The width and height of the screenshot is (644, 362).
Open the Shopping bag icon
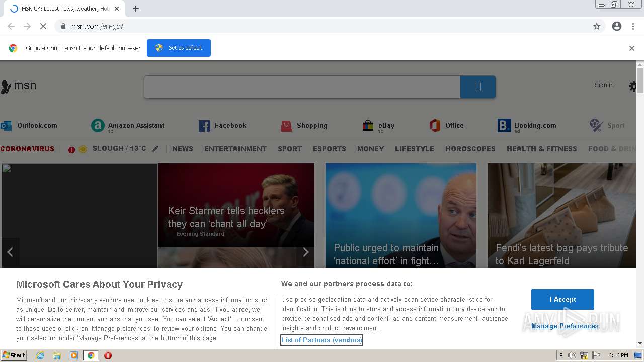[286, 126]
